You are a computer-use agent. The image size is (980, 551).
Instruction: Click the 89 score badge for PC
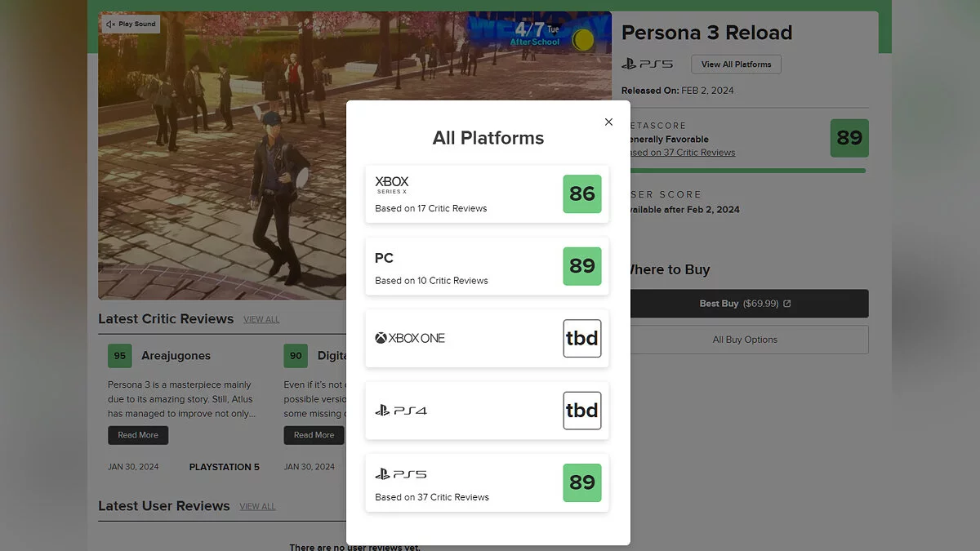(582, 266)
